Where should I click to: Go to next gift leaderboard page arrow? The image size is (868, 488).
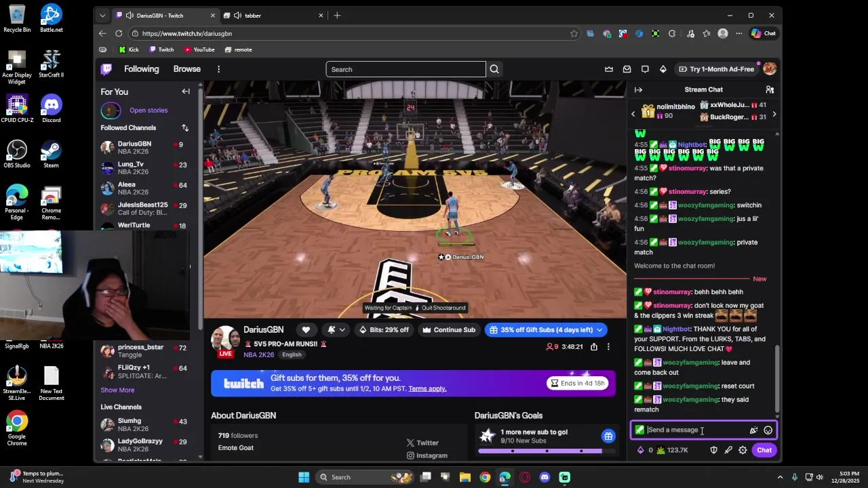coord(774,114)
